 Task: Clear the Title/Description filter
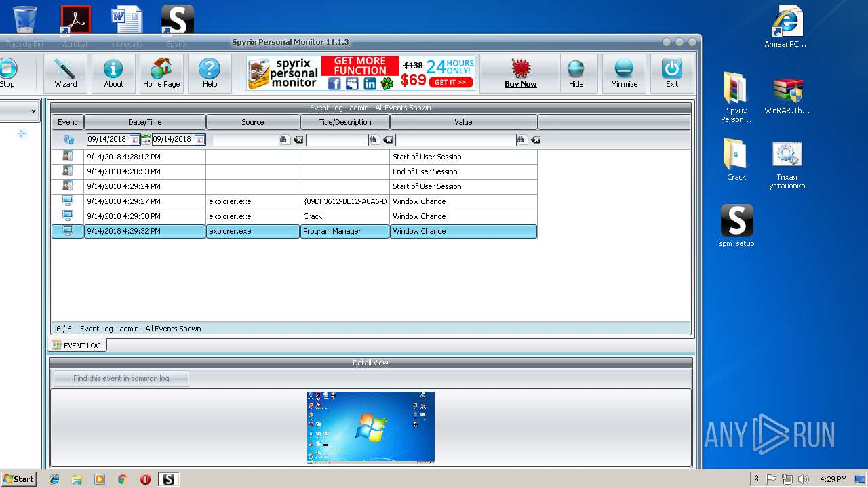(x=387, y=140)
